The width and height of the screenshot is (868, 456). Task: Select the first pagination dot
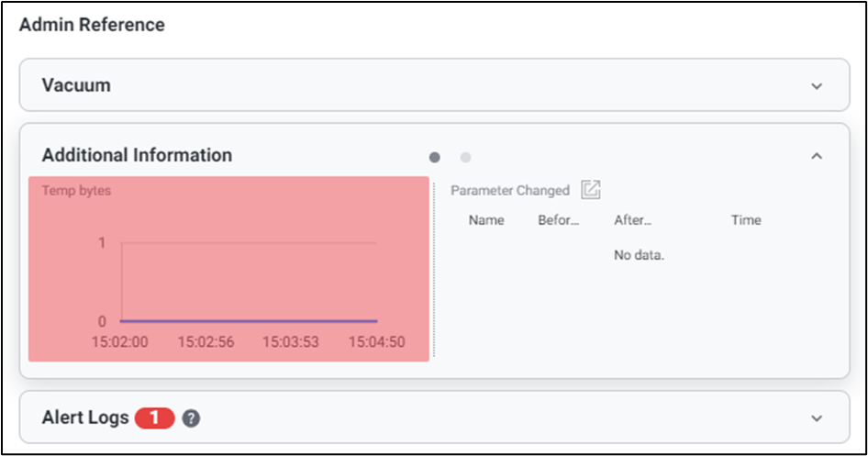[435, 157]
